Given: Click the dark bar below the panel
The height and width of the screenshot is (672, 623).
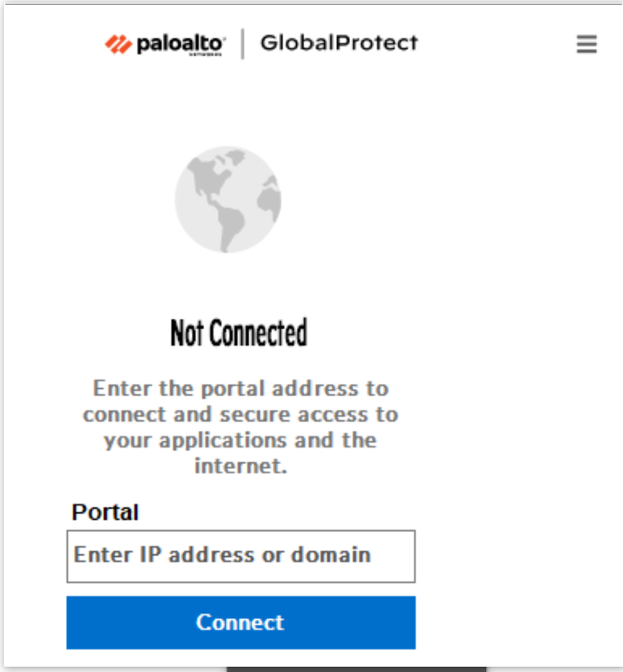Looking at the screenshot, I should [356, 668].
